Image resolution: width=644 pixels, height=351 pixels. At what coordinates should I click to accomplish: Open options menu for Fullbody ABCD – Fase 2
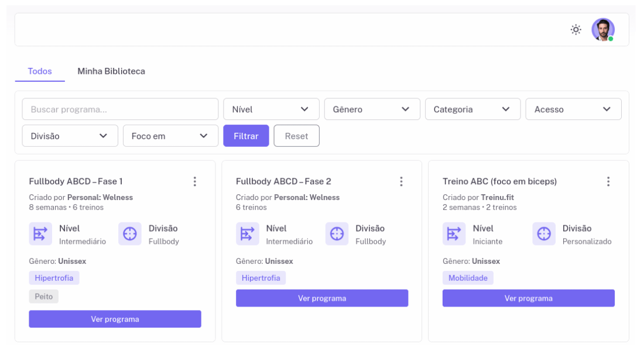[402, 181]
